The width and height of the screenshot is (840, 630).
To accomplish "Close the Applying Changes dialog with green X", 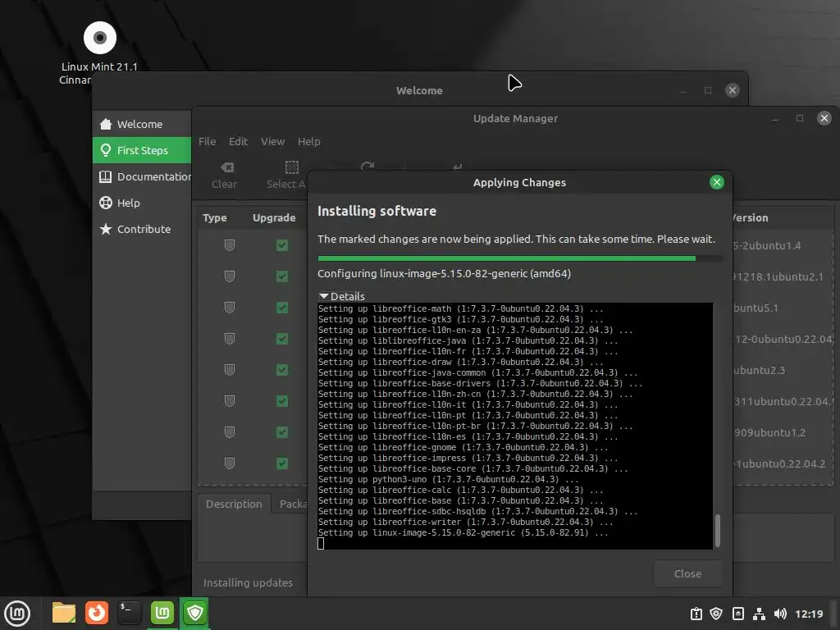I will (717, 182).
